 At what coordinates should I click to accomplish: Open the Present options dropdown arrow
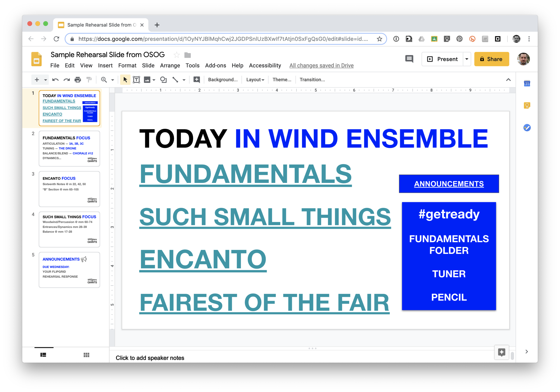[467, 59]
